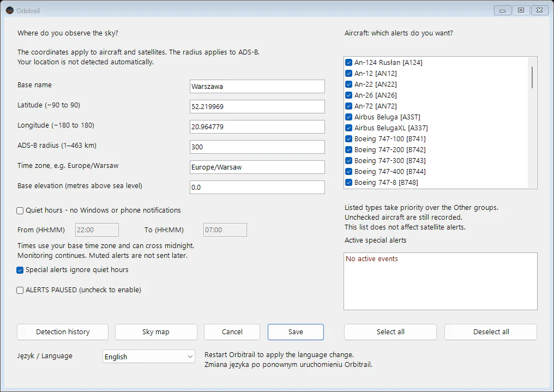Set cursor in ADS-B radius field
Screen dimensions: 554x392
[x=257, y=147]
